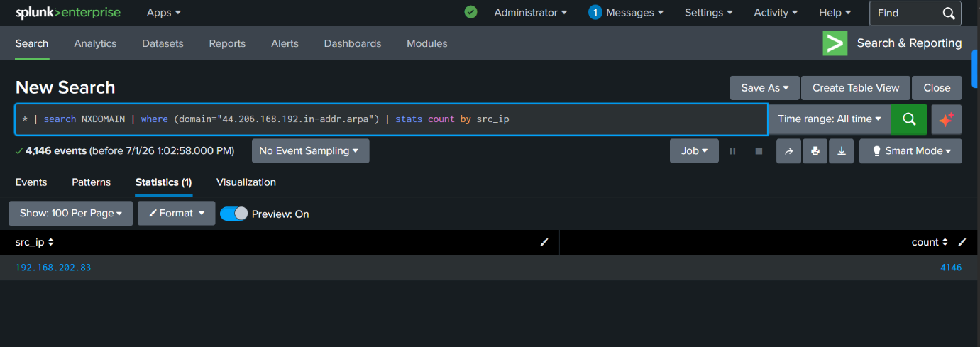The image size is (980, 347).
Task: Open Smart Mode dropdown
Action: pos(910,151)
